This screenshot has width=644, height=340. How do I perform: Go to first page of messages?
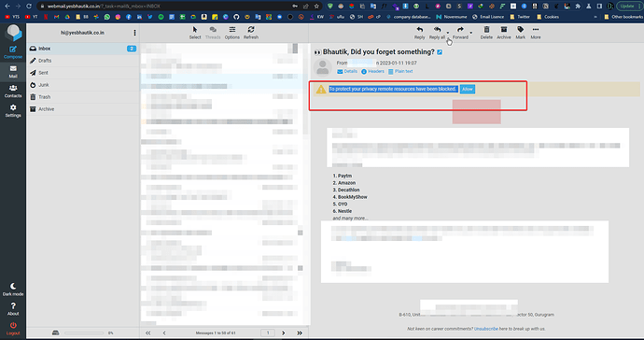[x=147, y=333]
